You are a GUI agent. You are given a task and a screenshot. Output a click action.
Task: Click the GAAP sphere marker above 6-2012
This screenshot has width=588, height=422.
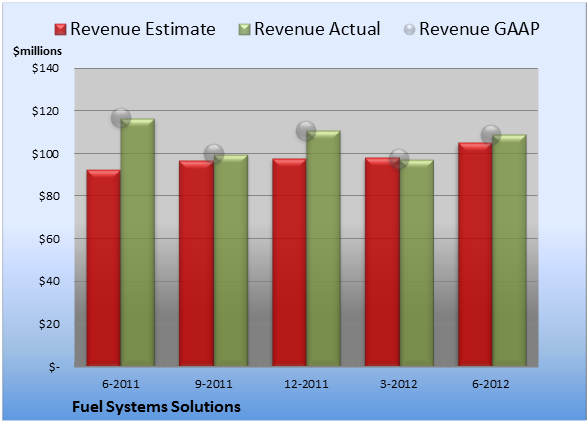pos(491,134)
